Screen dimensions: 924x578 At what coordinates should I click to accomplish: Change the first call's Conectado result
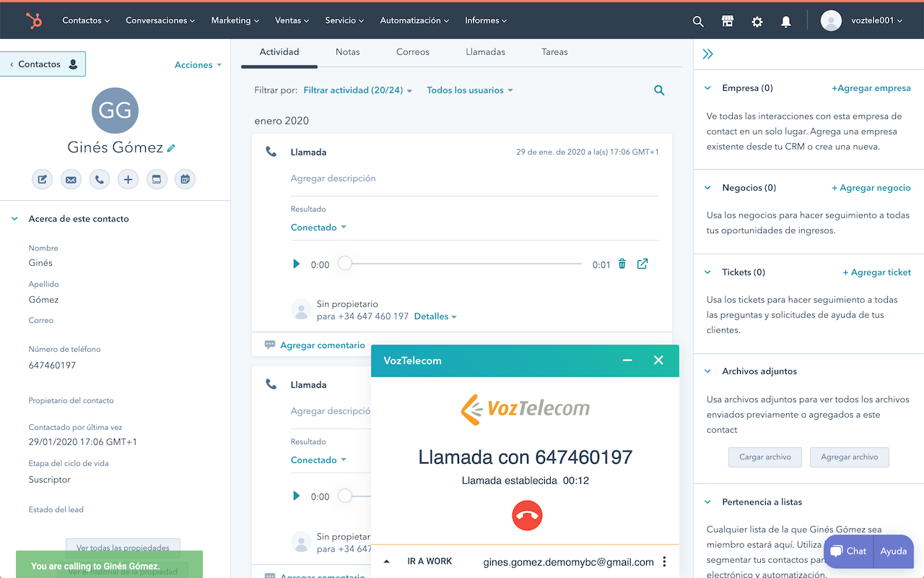(318, 228)
